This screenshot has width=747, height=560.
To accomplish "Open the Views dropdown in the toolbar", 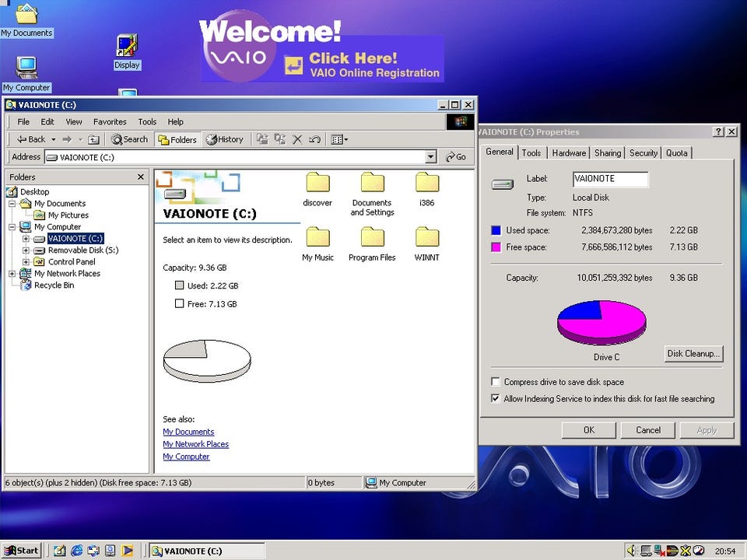I will 340,139.
